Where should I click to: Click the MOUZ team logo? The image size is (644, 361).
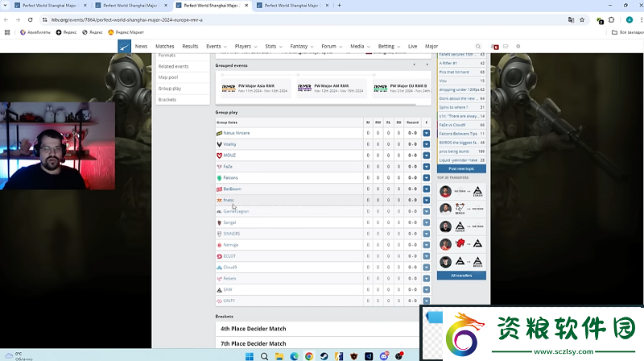click(219, 156)
